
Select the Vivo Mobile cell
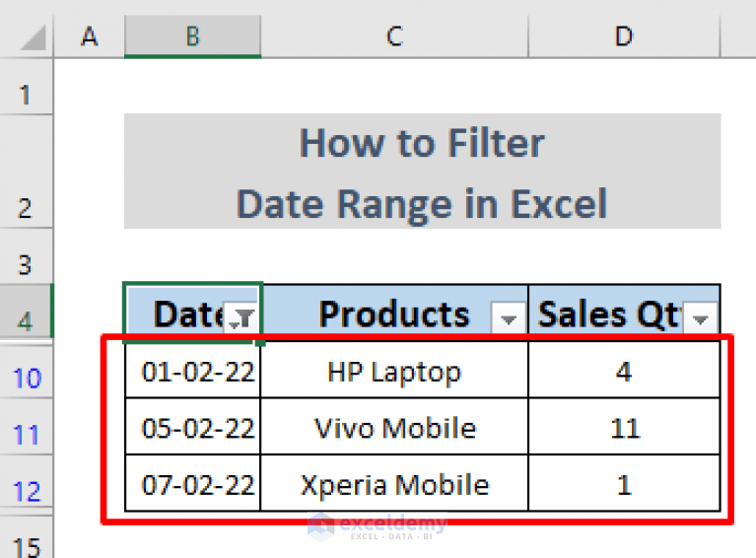pos(395,426)
